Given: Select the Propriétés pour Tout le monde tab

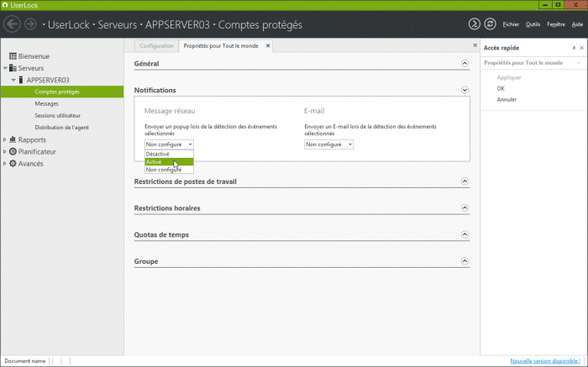Looking at the screenshot, I should coord(221,45).
